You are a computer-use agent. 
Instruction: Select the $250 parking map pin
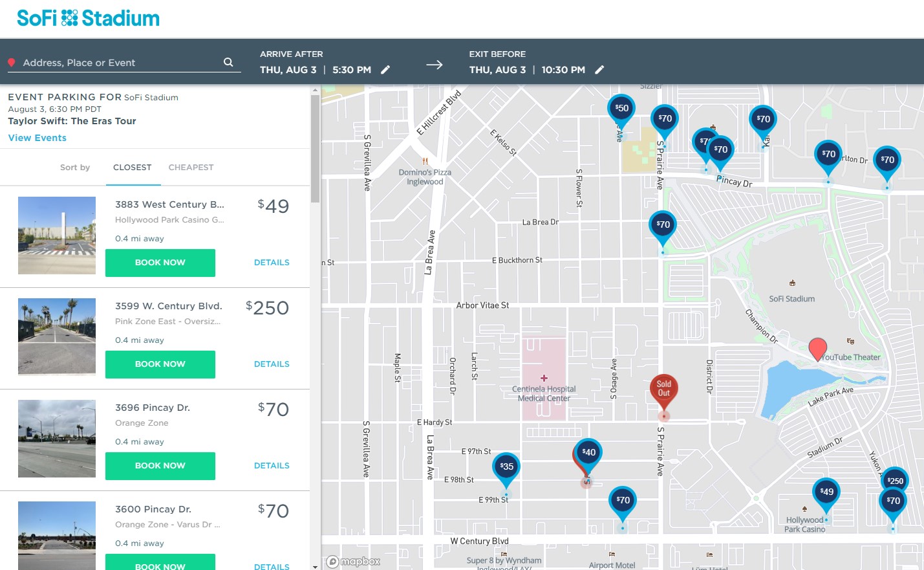(896, 479)
